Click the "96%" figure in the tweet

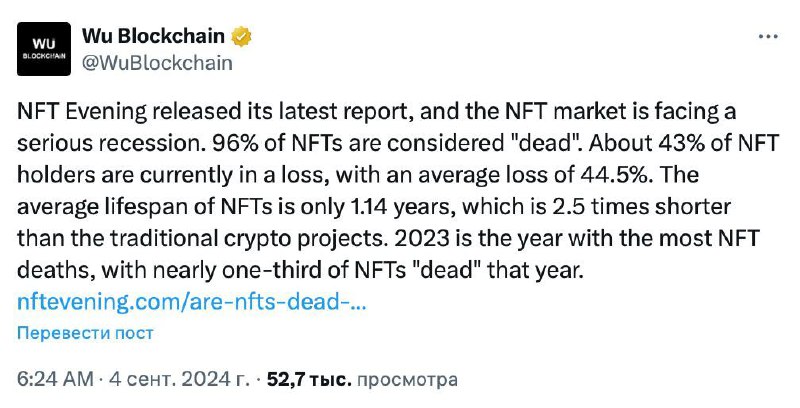pos(233,143)
